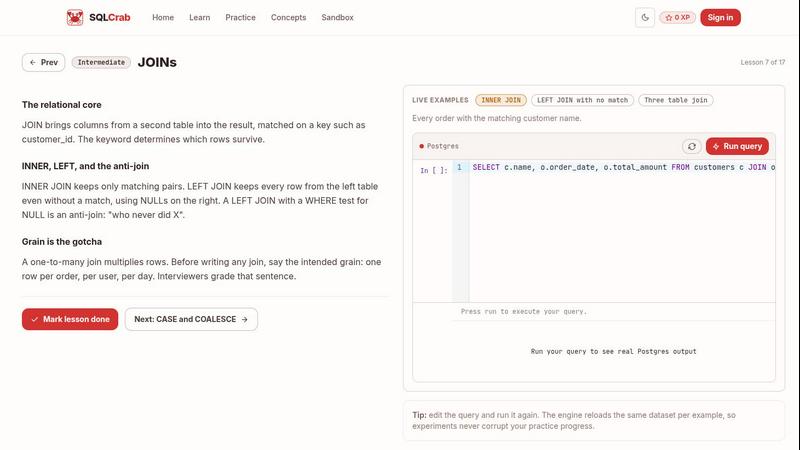Image resolution: width=800 pixels, height=450 pixels.
Task: Click the JOINs lesson title
Action: [157, 62]
